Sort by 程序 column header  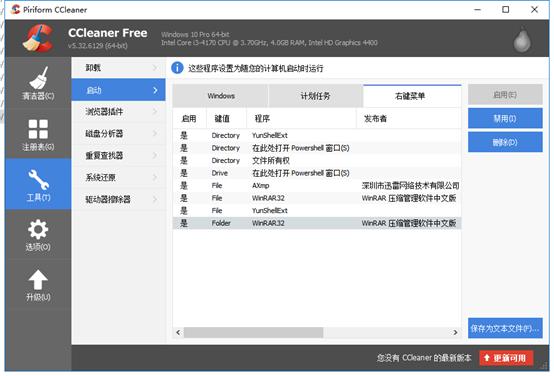point(301,119)
